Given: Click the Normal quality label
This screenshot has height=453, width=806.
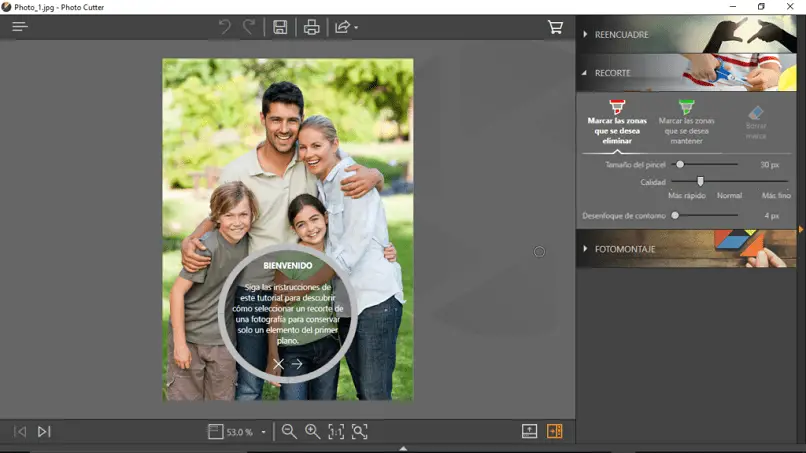Looking at the screenshot, I should pos(729,195).
